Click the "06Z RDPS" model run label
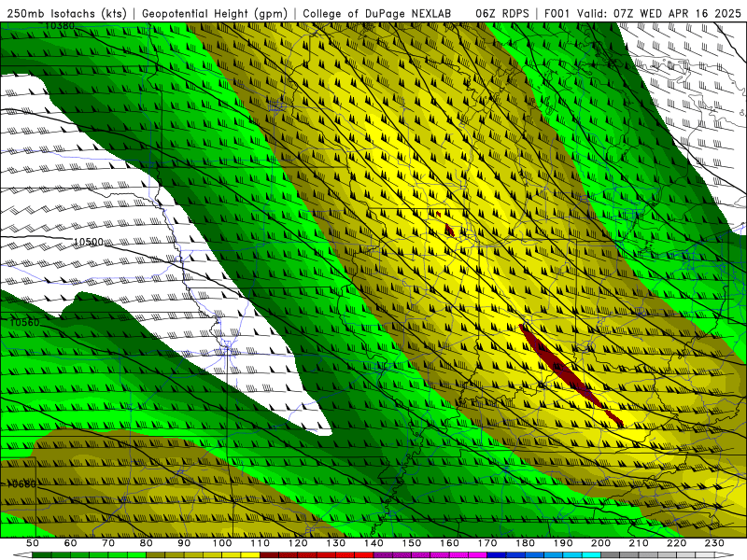The width and height of the screenshot is (747, 560). tap(502, 14)
